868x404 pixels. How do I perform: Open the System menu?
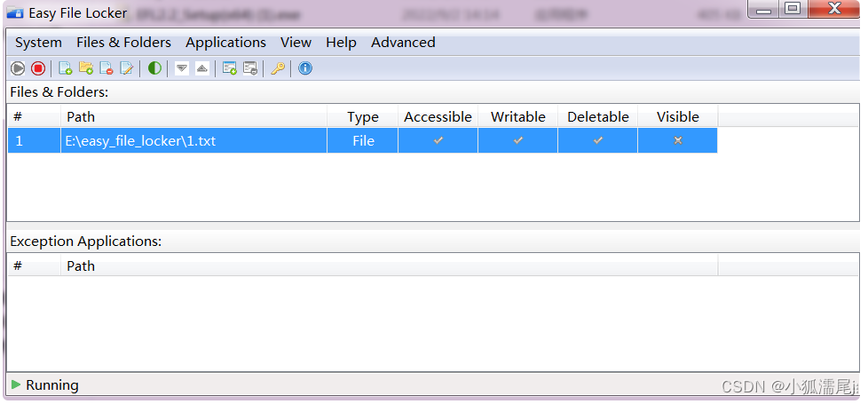38,43
